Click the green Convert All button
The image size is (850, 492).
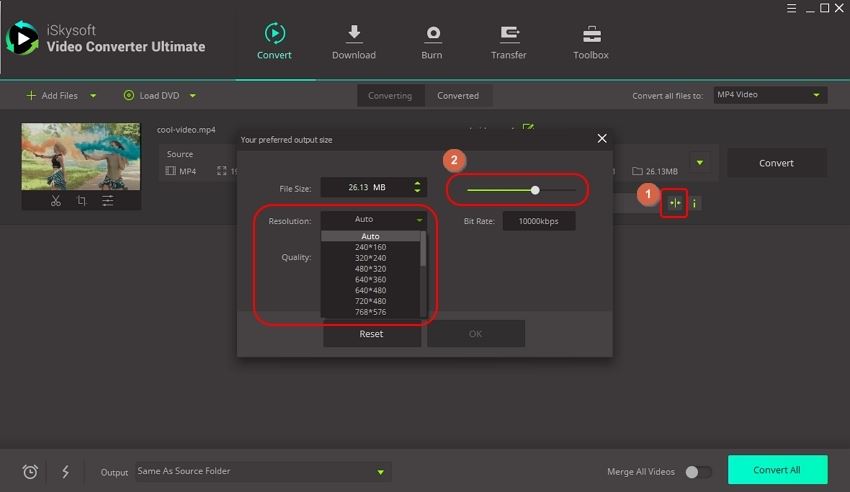click(x=777, y=470)
